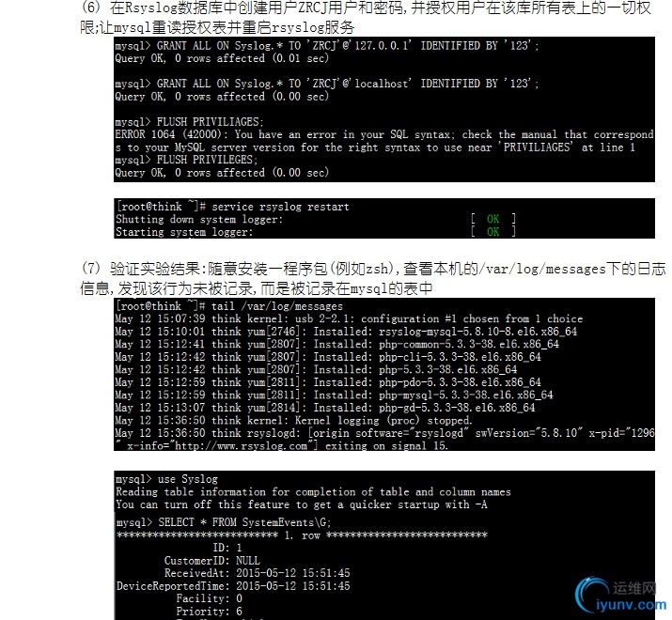Click the 'ReceivedAt: 2015-05-12 15:51:45' field
Viewport: 672px width, 620px height.
pos(258,573)
